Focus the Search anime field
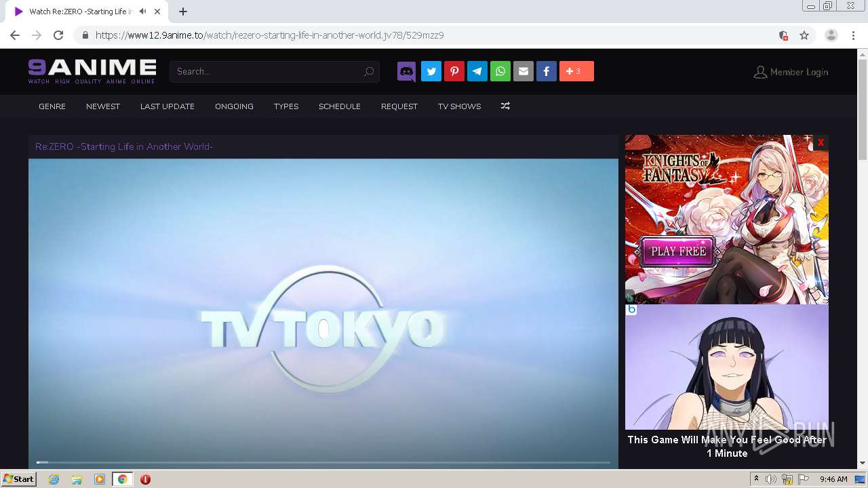The height and width of the screenshot is (488, 868). click(x=274, y=71)
